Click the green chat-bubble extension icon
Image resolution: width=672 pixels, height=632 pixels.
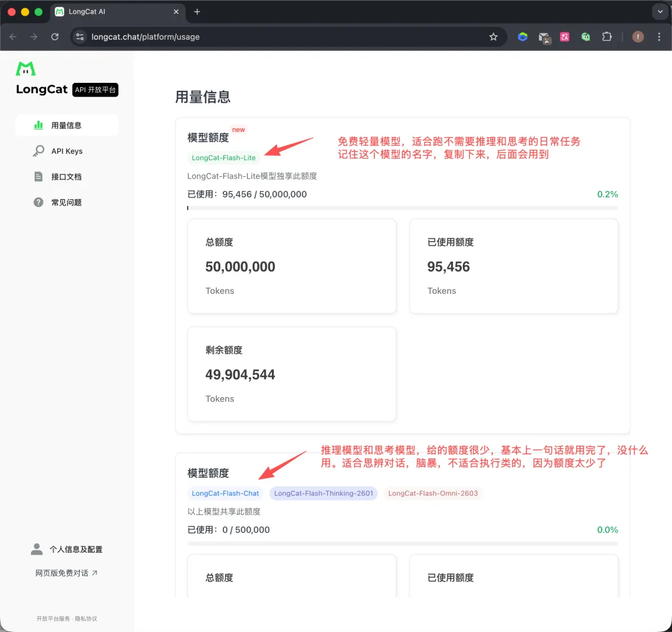click(586, 37)
